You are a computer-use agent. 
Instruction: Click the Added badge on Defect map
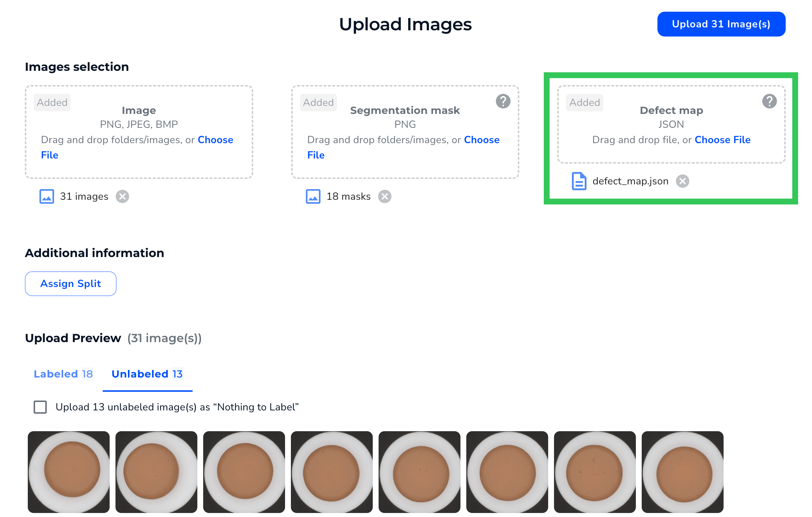coord(584,103)
